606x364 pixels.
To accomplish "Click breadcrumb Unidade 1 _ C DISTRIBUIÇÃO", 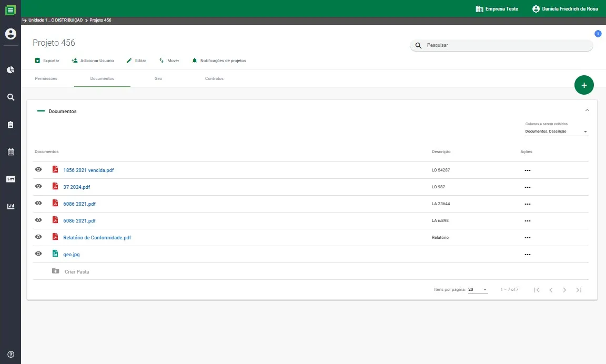I will pos(55,20).
